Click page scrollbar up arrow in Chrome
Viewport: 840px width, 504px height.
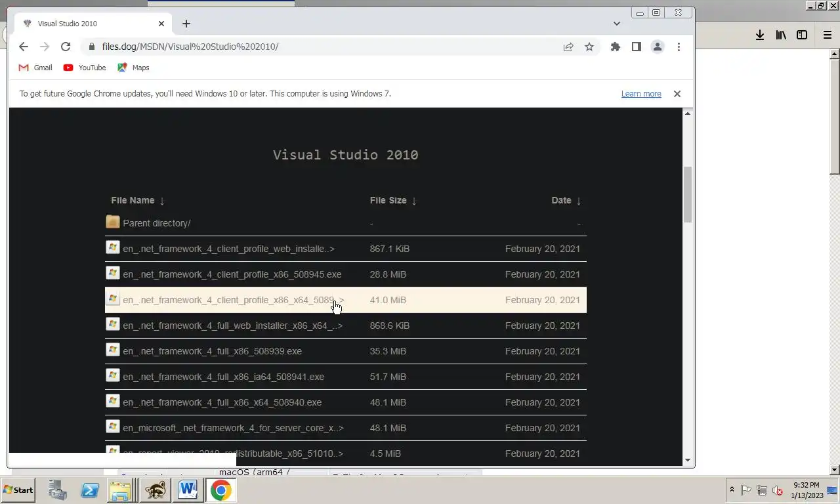[688, 114]
